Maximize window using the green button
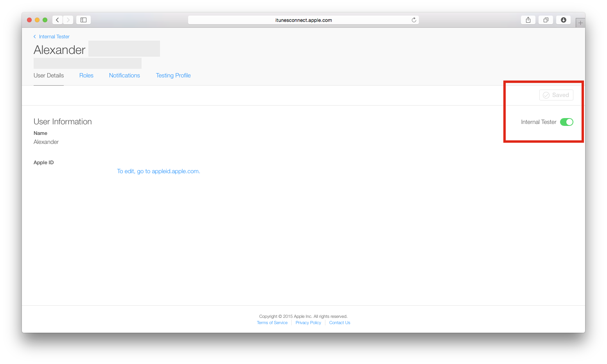The image size is (607, 364). [x=45, y=20]
